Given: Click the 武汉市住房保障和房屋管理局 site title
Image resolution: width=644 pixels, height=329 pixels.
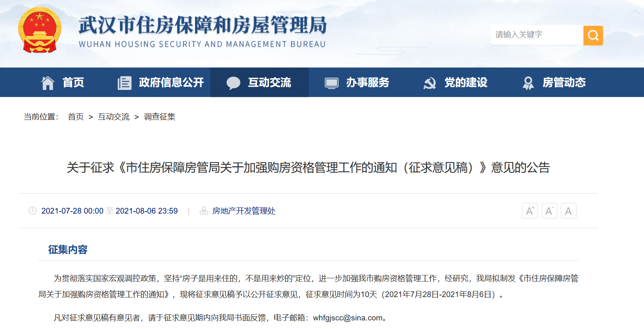Looking at the screenshot, I should 203,25.
